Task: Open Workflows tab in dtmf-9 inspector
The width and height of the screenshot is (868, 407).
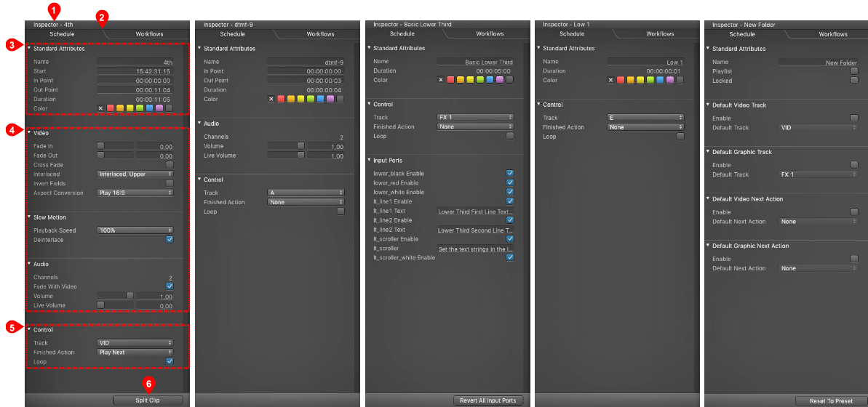Action: [321, 33]
